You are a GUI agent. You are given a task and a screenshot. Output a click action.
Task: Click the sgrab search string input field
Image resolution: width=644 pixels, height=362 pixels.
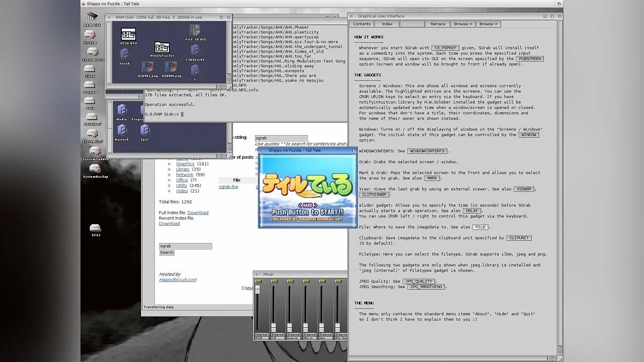click(281, 138)
